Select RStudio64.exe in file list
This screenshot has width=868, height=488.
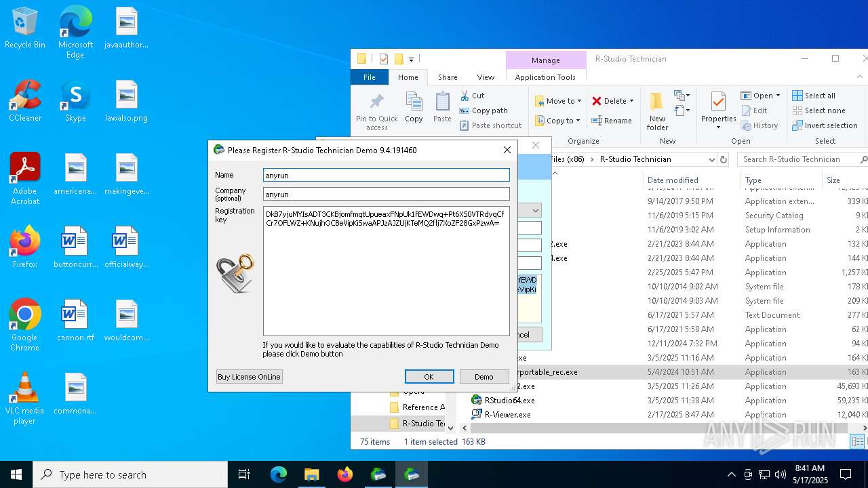[x=502, y=401]
